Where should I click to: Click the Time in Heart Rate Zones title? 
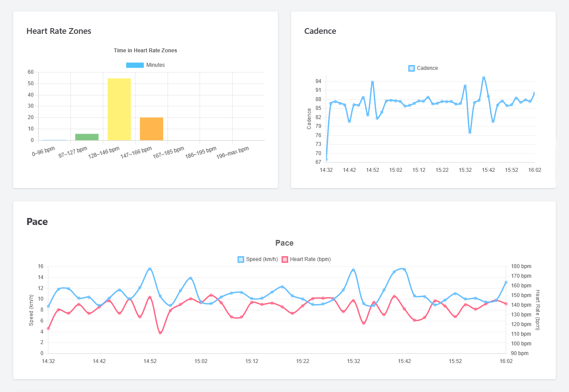coord(145,50)
